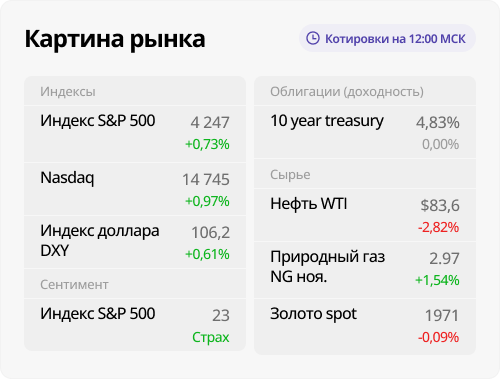Select the S&P 500 sentiment row with 'Страх'

(135, 325)
